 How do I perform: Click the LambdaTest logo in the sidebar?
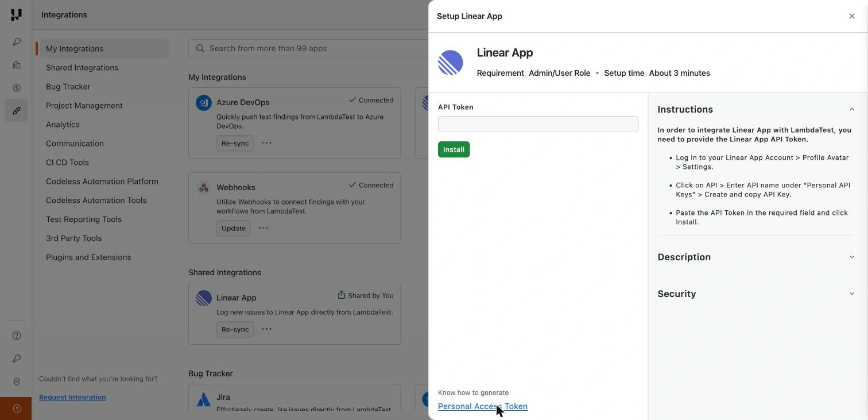[x=16, y=15]
